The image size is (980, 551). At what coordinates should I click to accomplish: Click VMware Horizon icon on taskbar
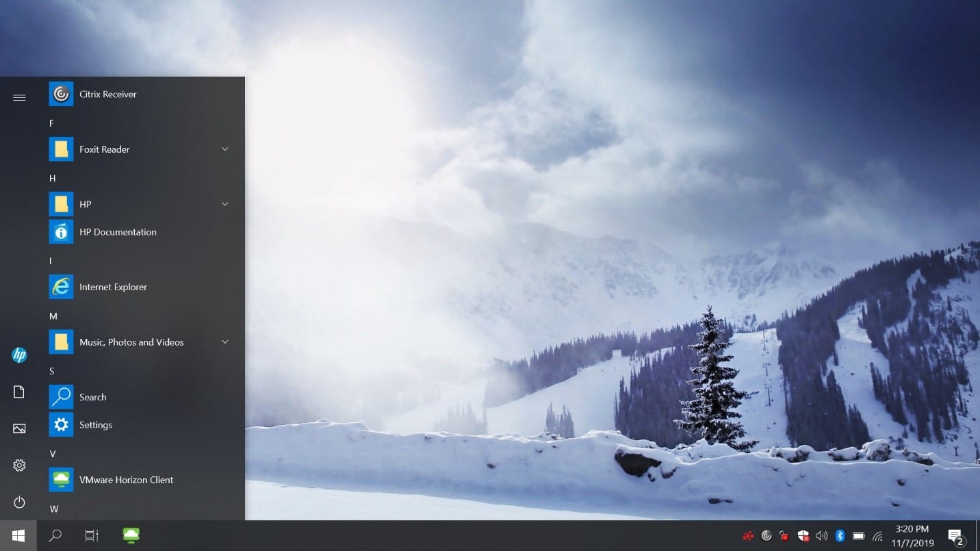pyautogui.click(x=131, y=535)
